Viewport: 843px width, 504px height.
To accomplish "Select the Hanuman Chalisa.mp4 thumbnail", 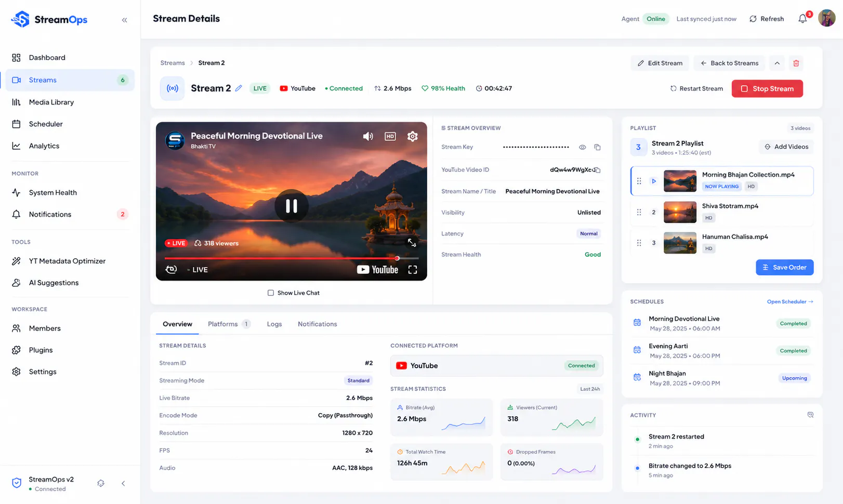I will click(x=680, y=243).
